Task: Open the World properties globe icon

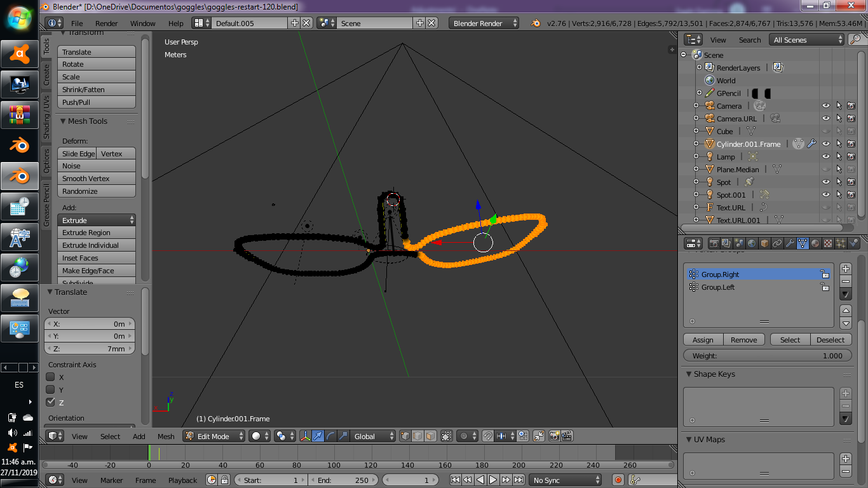Action: pos(752,243)
